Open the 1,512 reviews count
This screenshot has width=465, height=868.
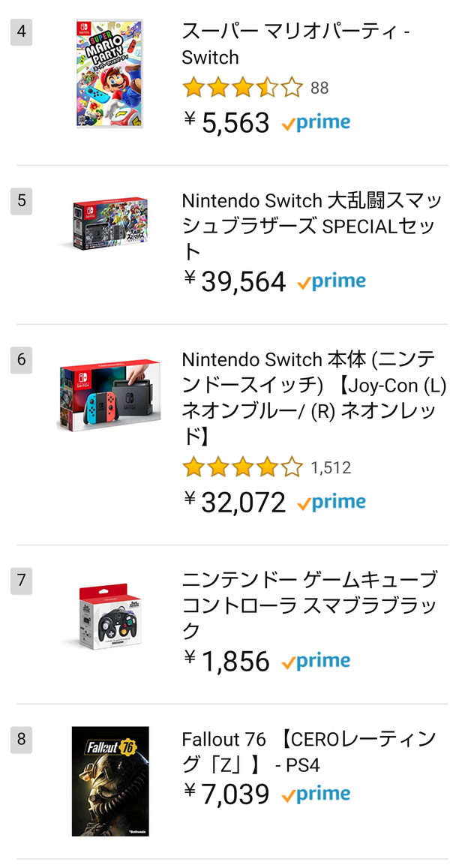pyautogui.click(x=331, y=468)
